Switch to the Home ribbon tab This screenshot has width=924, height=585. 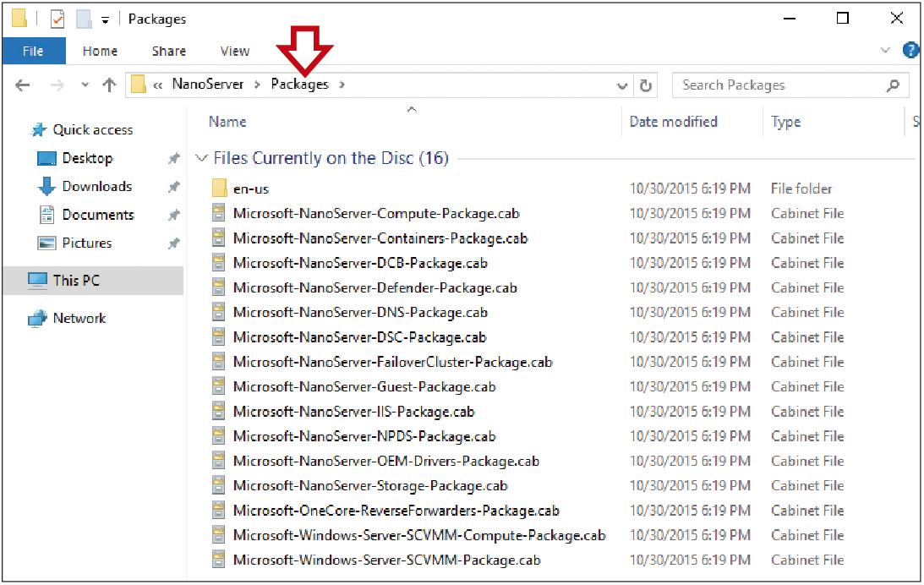click(100, 52)
